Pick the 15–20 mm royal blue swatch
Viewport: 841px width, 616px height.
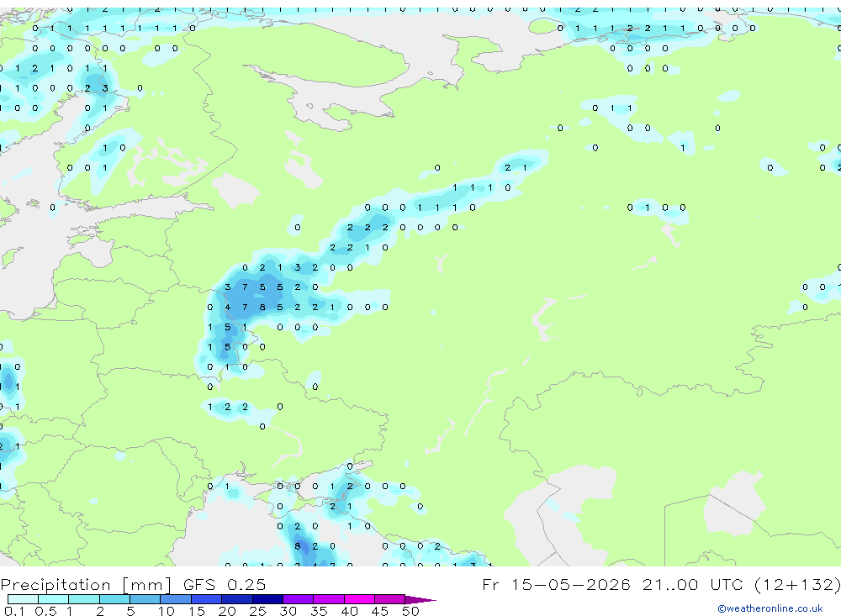tap(207, 599)
